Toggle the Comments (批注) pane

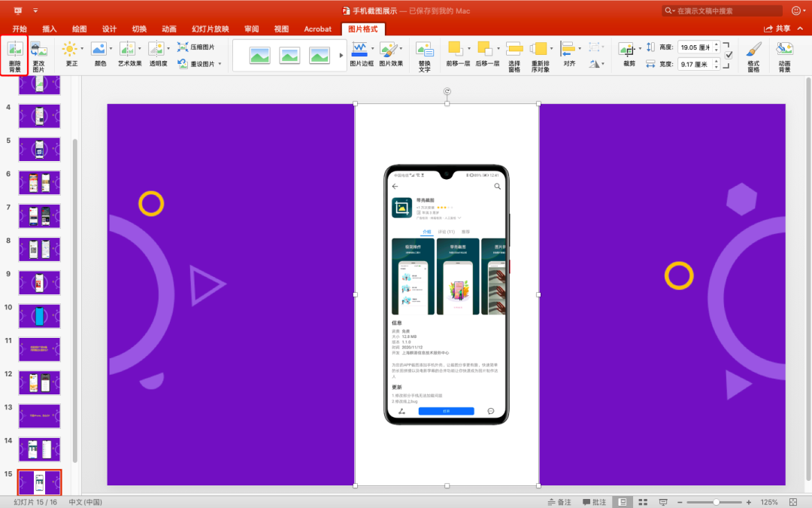coord(594,502)
